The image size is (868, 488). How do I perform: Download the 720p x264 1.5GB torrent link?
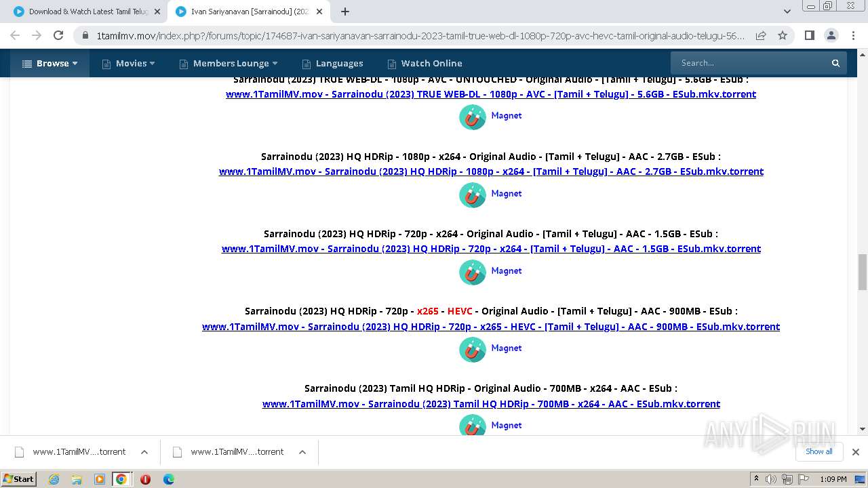[491, 249]
